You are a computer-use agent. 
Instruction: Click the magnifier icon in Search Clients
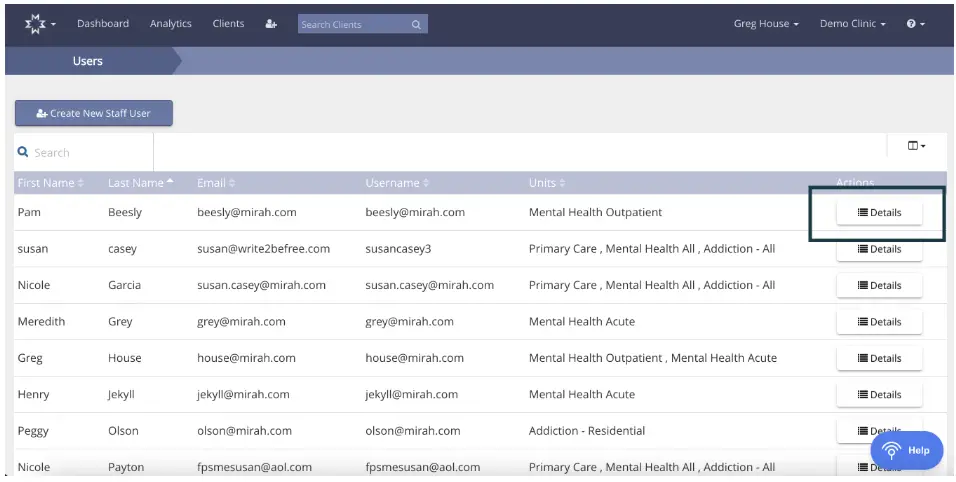[x=416, y=24]
